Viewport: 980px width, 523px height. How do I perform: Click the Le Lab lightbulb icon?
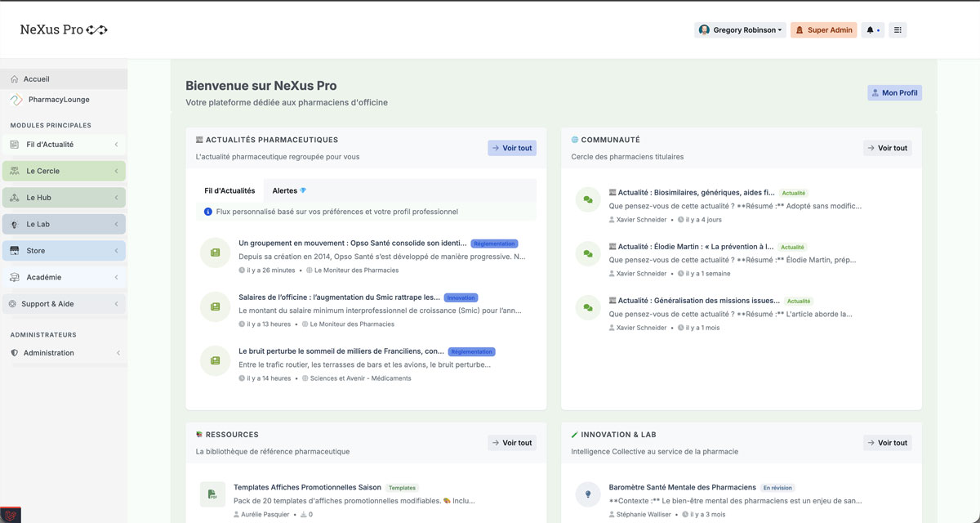(16, 223)
